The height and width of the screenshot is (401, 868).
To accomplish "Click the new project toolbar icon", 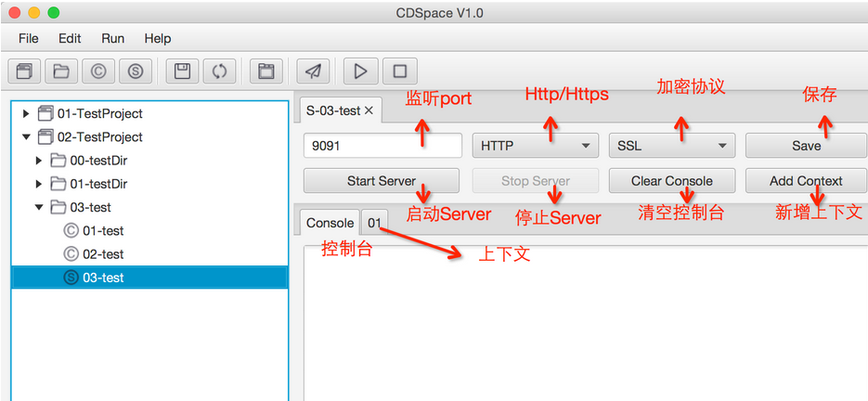I will click(25, 71).
